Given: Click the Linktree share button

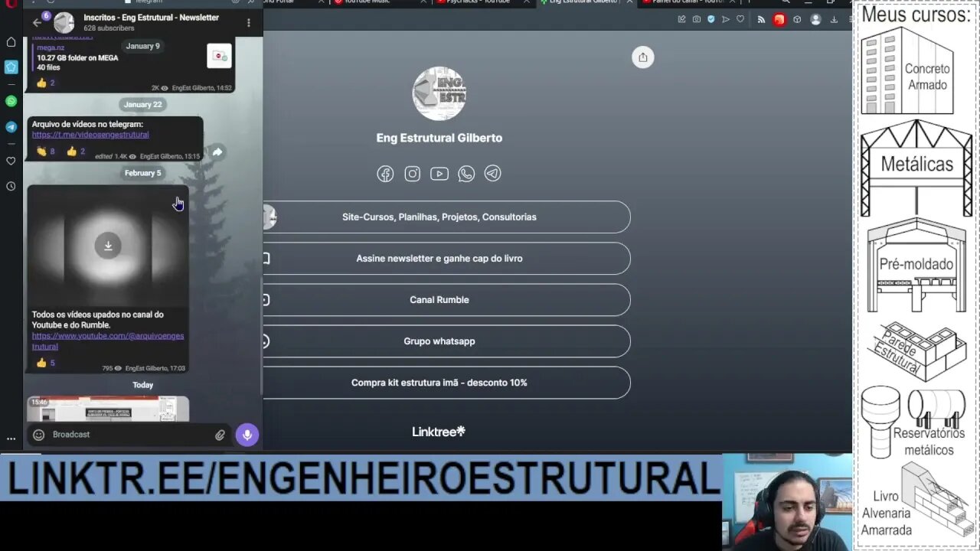Looking at the screenshot, I should point(642,57).
